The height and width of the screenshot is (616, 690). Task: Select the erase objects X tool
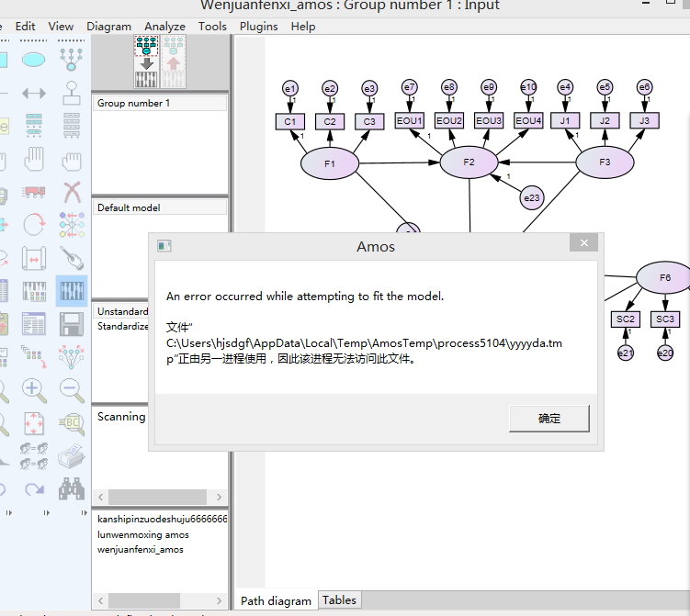72,192
